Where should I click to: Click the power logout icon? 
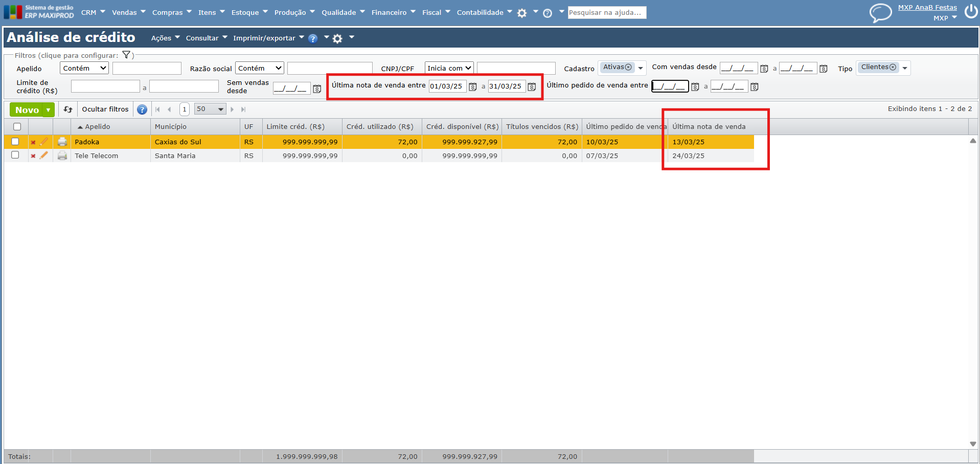(971, 11)
